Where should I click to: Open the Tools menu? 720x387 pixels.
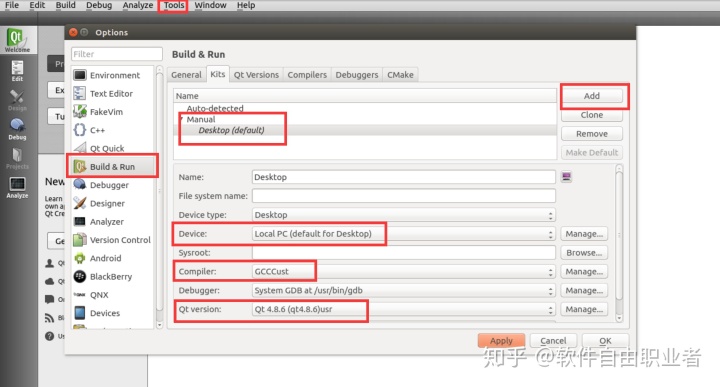pyautogui.click(x=174, y=5)
